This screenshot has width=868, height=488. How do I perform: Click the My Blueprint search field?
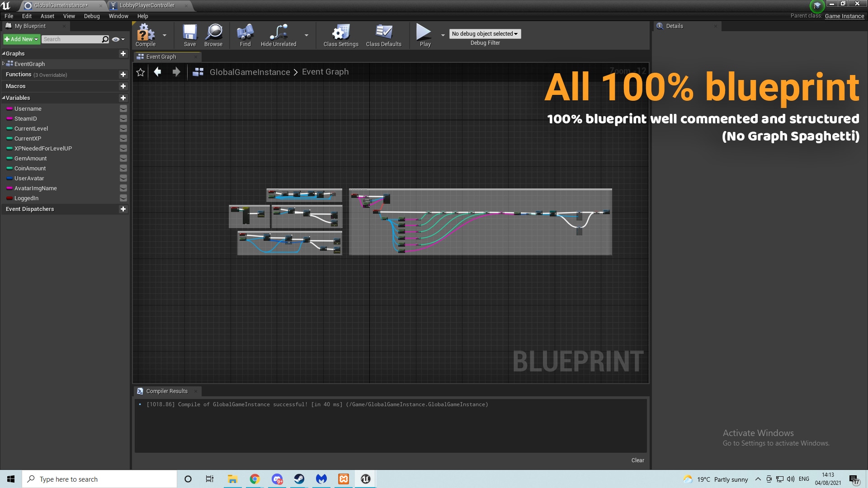(x=72, y=39)
